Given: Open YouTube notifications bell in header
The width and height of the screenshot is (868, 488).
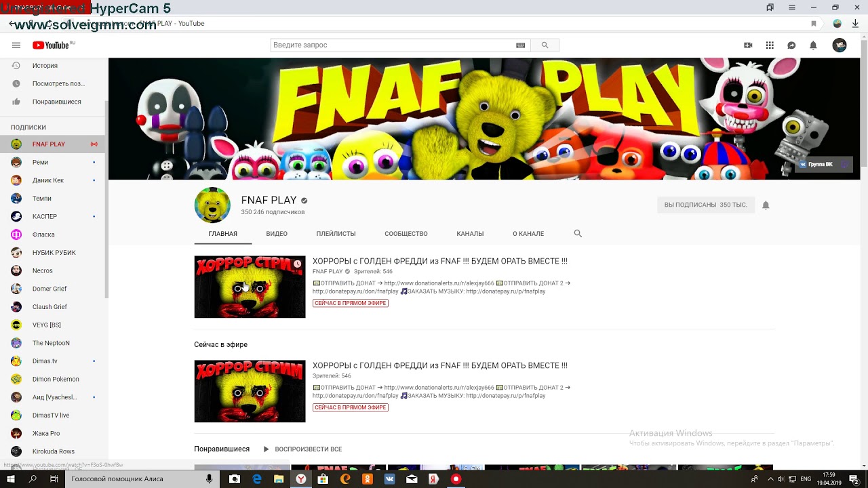Looking at the screenshot, I should tap(813, 45).
